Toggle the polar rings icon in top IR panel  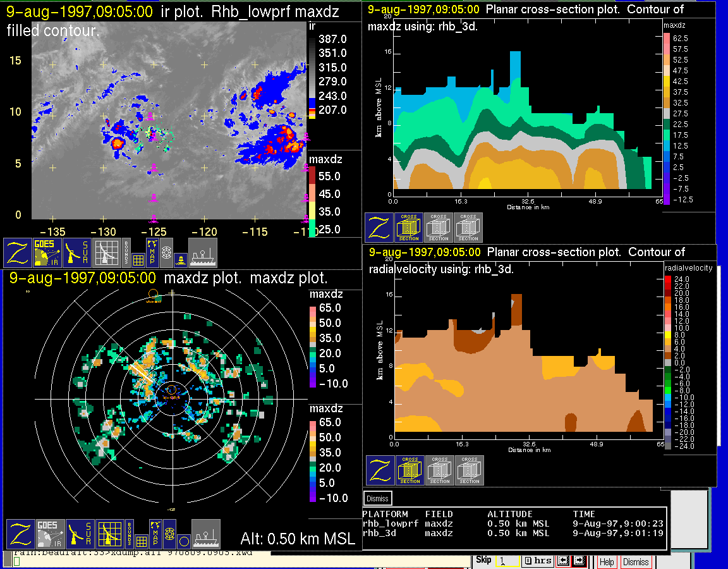pos(166,252)
